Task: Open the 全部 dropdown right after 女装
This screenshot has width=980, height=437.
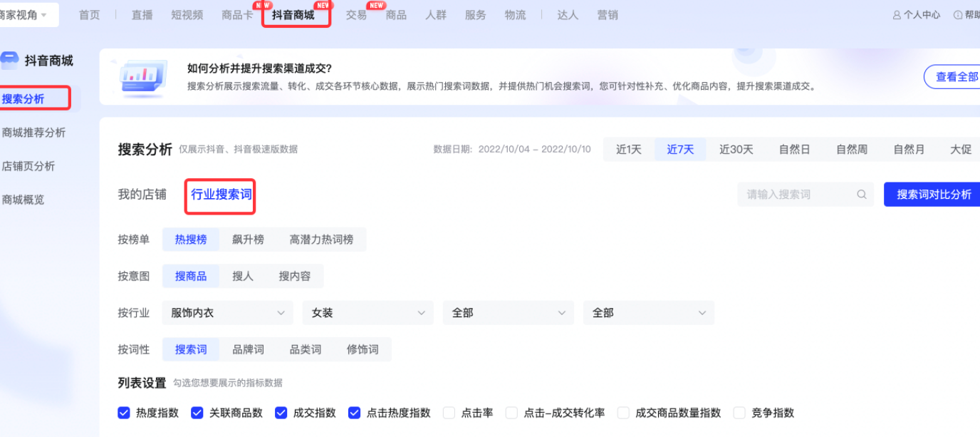Action: [509, 313]
